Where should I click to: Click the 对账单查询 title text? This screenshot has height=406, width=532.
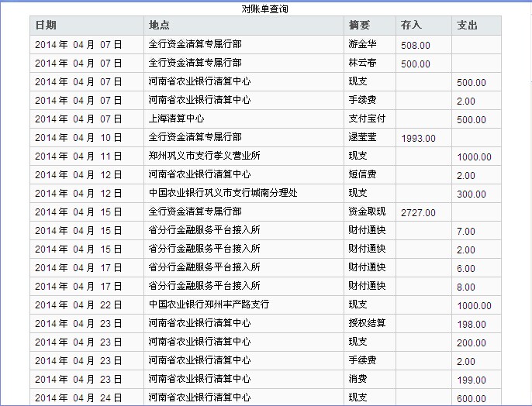pyautogui.click(x=265, y=9)
